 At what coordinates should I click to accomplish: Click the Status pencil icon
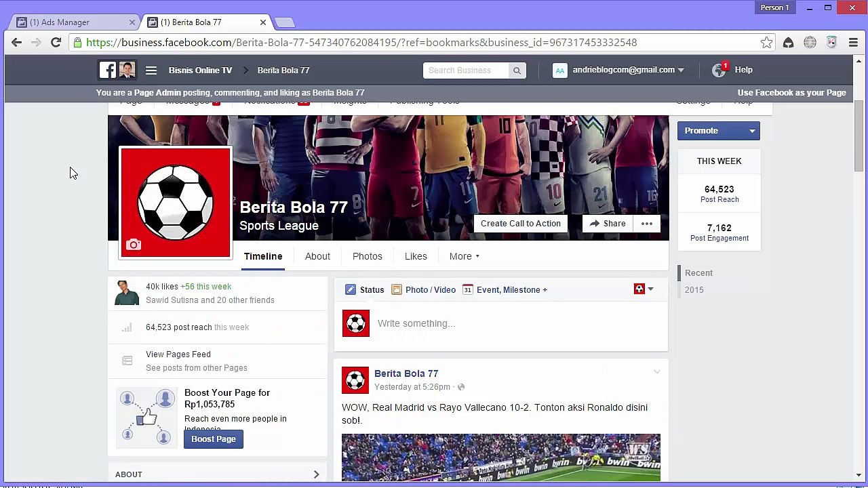351,289
